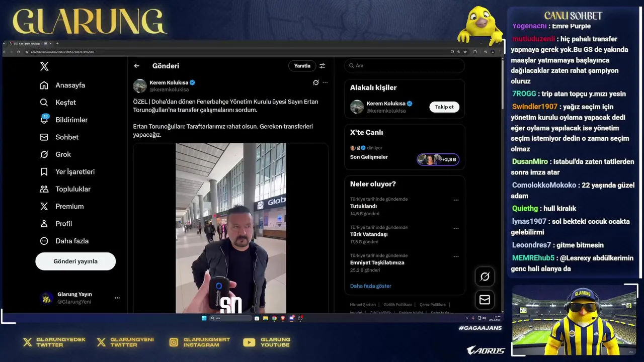Click the browser back arrow
644x362 pixels.
[5, 52]
